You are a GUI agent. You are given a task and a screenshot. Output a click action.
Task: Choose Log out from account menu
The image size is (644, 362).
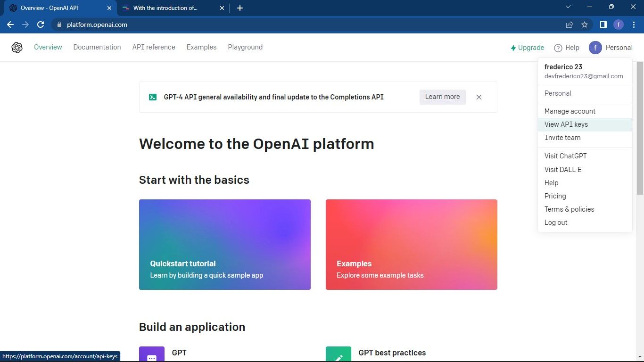pyautogui.click(x=556, y=222)
